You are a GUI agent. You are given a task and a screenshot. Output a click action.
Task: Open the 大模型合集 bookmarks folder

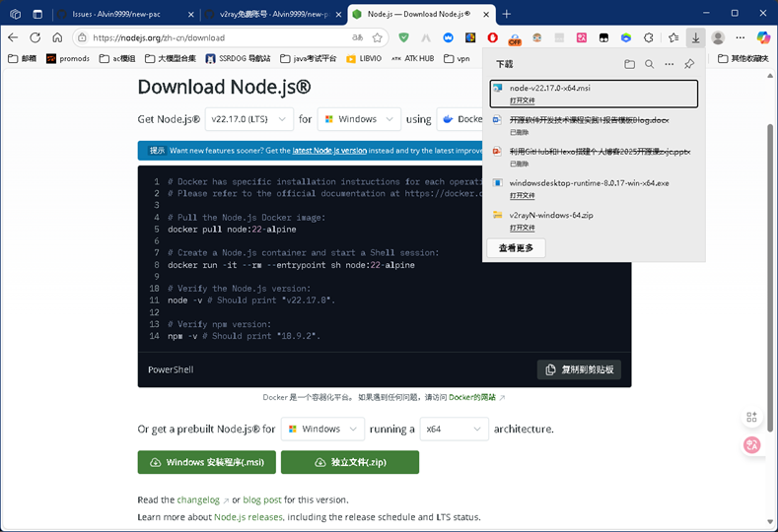click(171, 58)
